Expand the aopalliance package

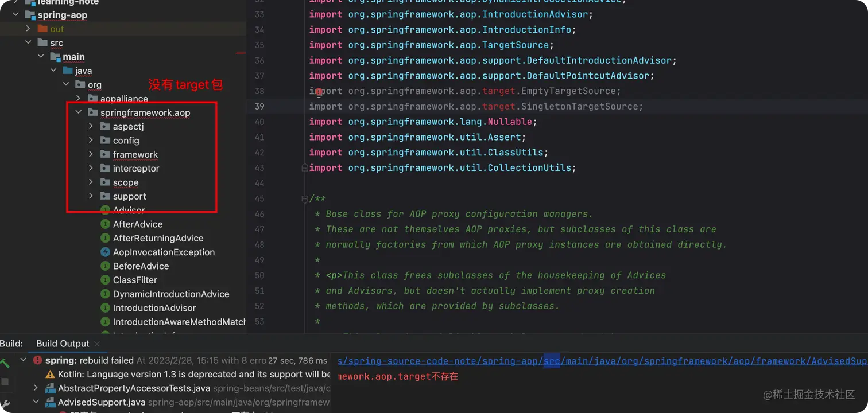click(79, 99)
